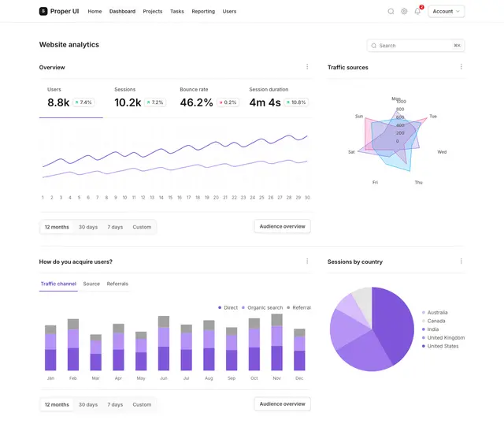Click Audience overview button under bar chart
The width and height of the screenshot is (504, 446).
[282, 404]
